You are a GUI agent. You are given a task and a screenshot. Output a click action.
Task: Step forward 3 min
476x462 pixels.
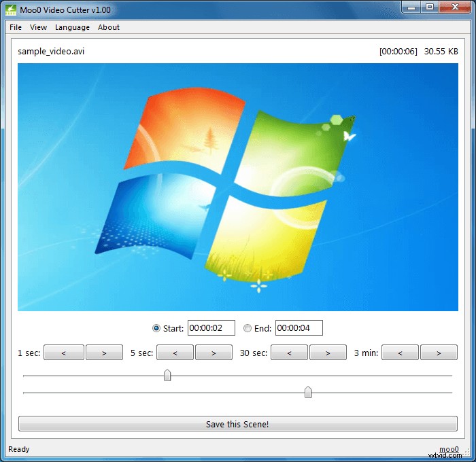coord(439,353)
